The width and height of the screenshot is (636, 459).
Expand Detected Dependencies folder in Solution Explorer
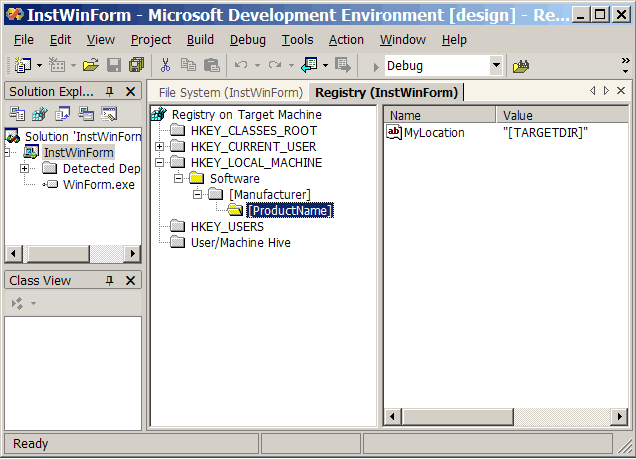24,169
